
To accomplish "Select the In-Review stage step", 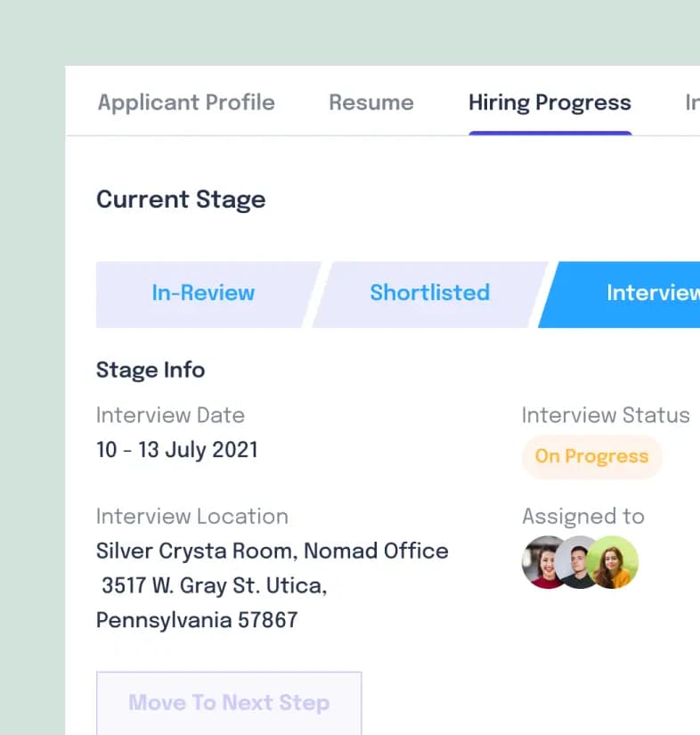I will tap(203, 293).
